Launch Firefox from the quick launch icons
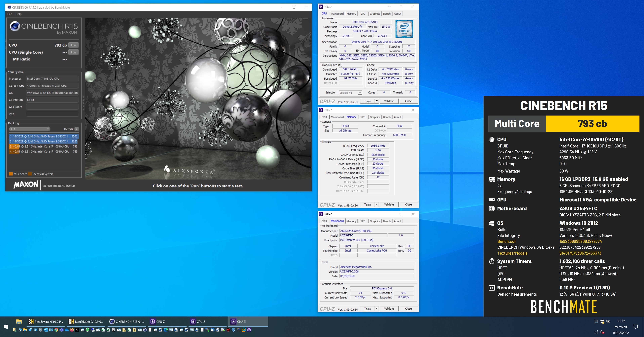 tap(72, 330)
